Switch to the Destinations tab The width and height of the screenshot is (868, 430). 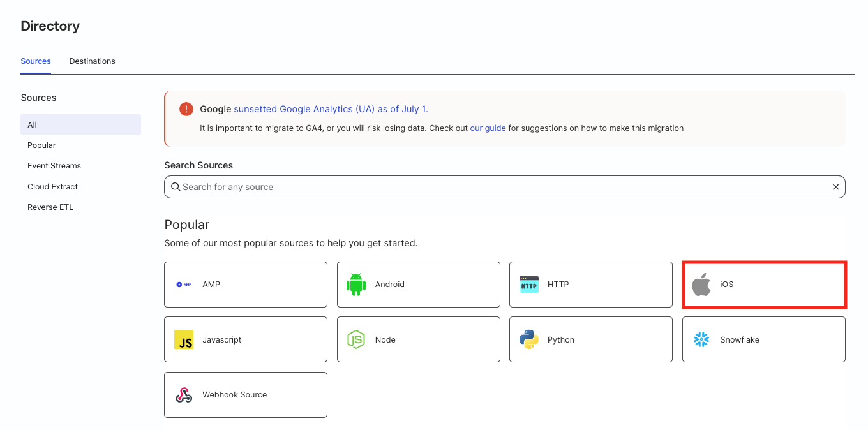pos(93,61)
